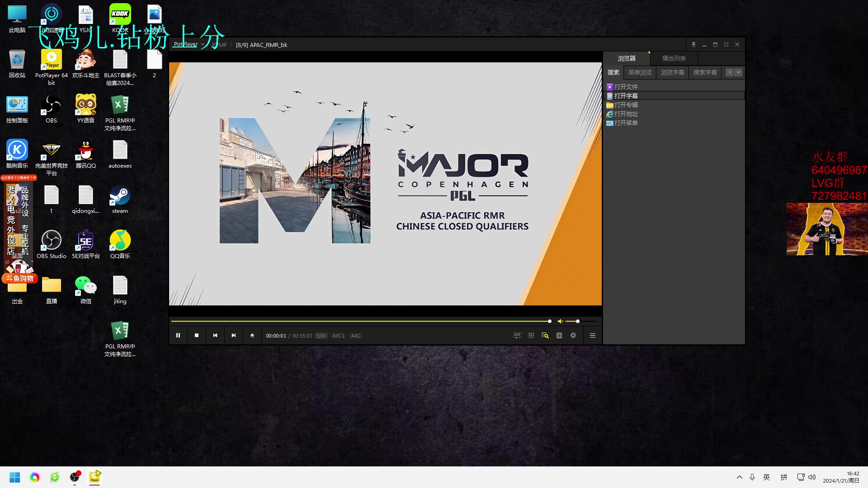Toggle the 3D video mode
The height and width of the screenshot is (488, 868).
[x=531, y=335]
